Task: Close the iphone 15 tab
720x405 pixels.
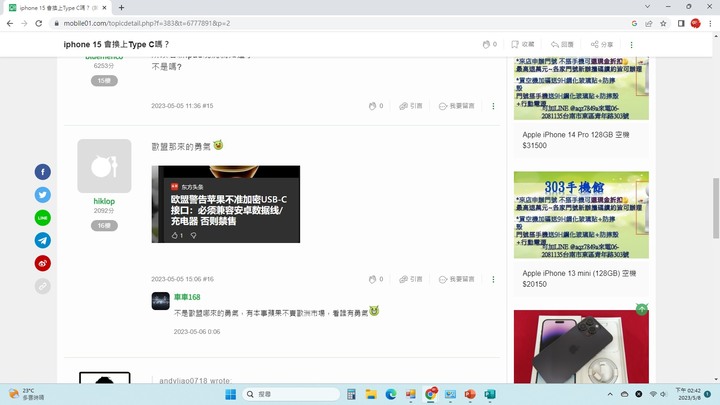Action: (104, 8)
